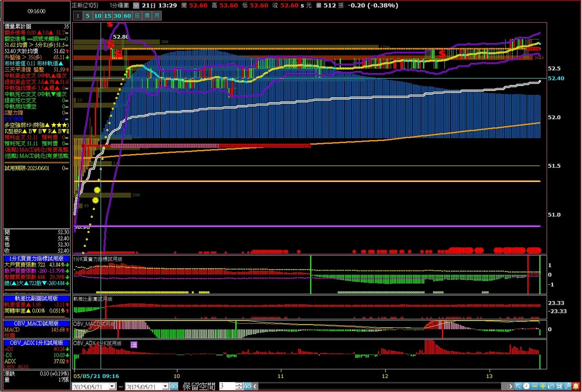Viewport: 582px width, 392px height.
Task: Click the red alert bell icon
Action: coord(576,387)
